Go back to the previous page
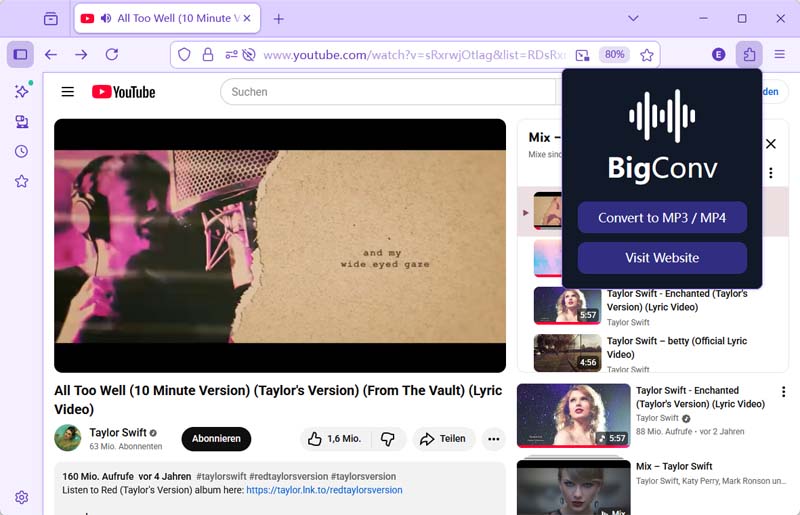This screenshot has height=515, width=800. pyautogui.click(x=51, y=54)
